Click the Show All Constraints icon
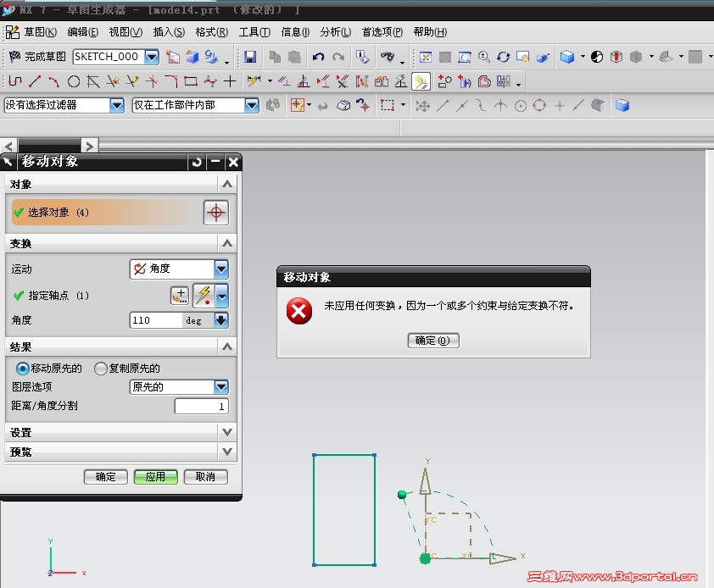 point(323,81)
